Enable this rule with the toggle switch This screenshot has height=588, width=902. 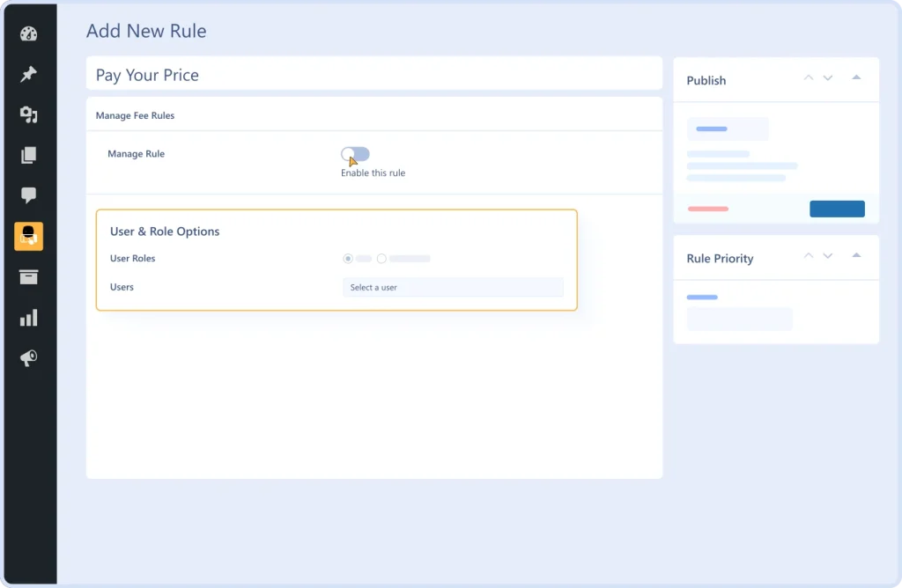[354, 153]
